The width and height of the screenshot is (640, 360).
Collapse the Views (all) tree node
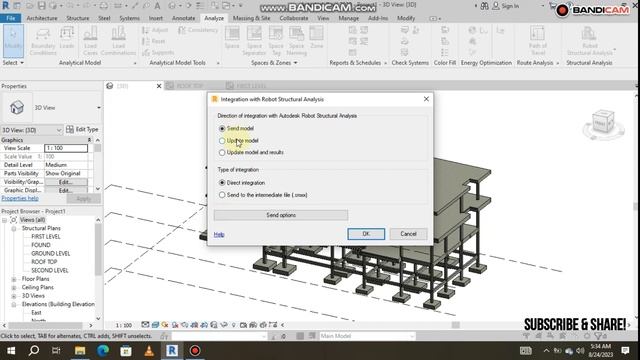[5, 220]
